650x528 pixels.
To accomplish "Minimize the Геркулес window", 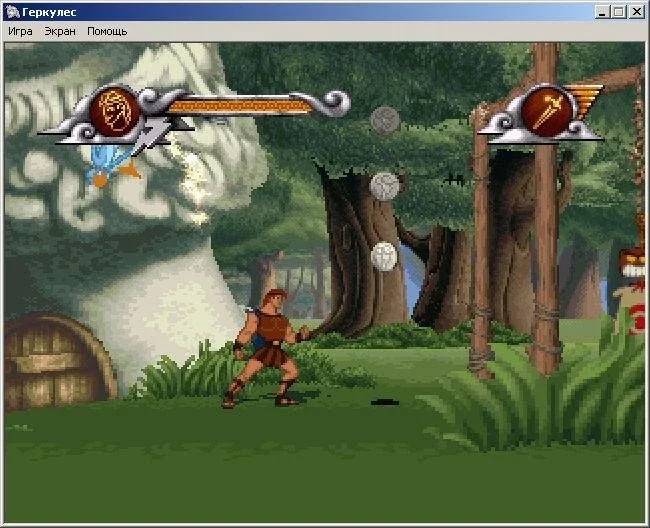I will 603,11.
